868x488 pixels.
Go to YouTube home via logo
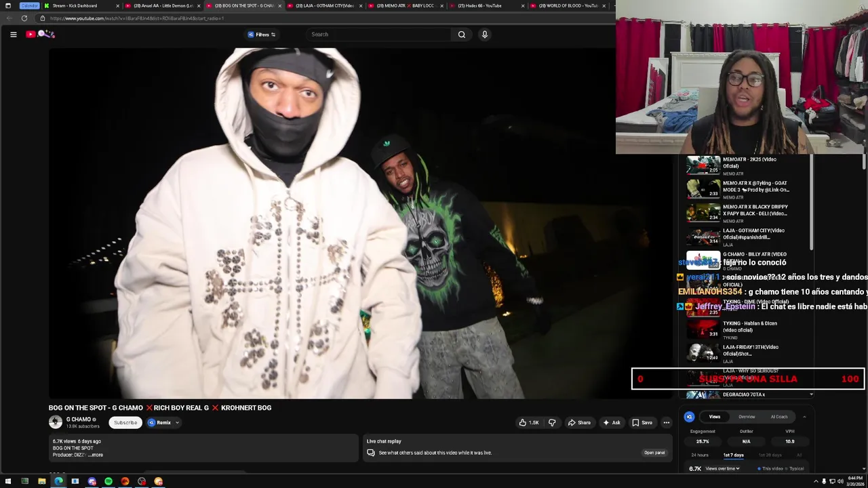pyautogui.click(x=40, y=34)
